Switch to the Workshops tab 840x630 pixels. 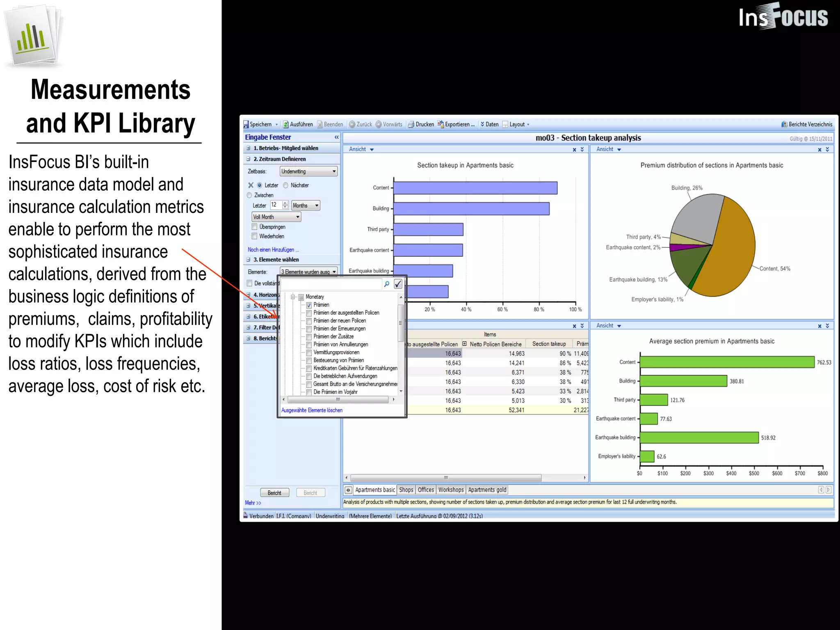(x=451, y=490)
